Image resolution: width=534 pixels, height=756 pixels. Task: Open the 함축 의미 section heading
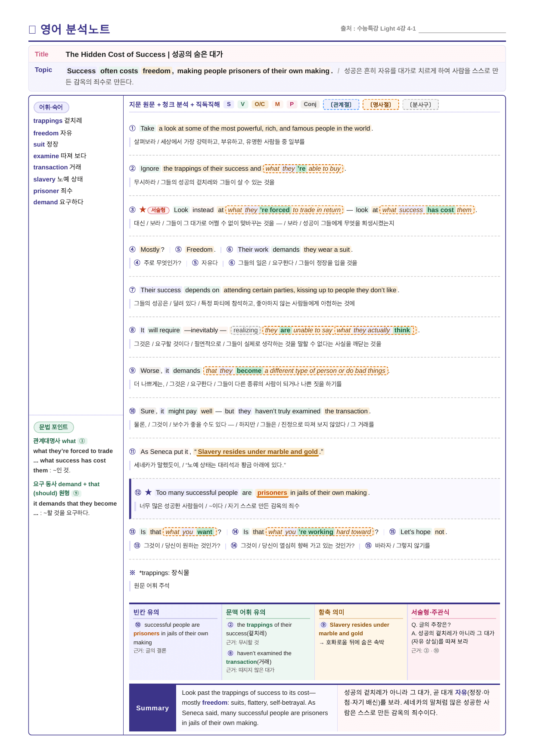click(x=331, y=612)
